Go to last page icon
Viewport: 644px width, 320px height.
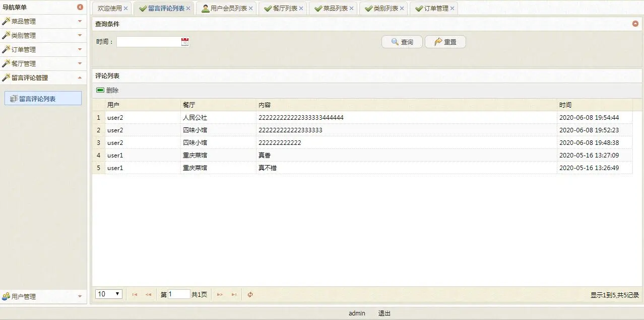pyautogui.click(x=234, y=294)
